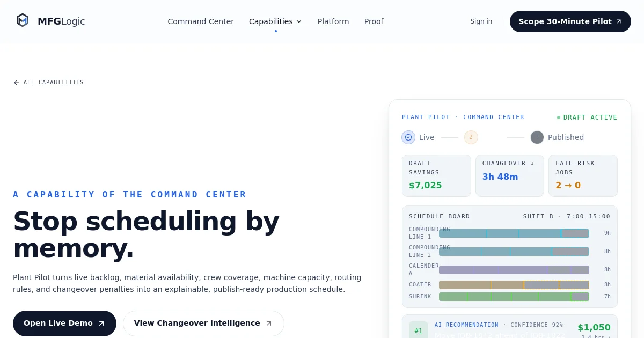Select the step 2 circle
The width and height of the screenshot is (644, 338).
[x=471, y=137]
